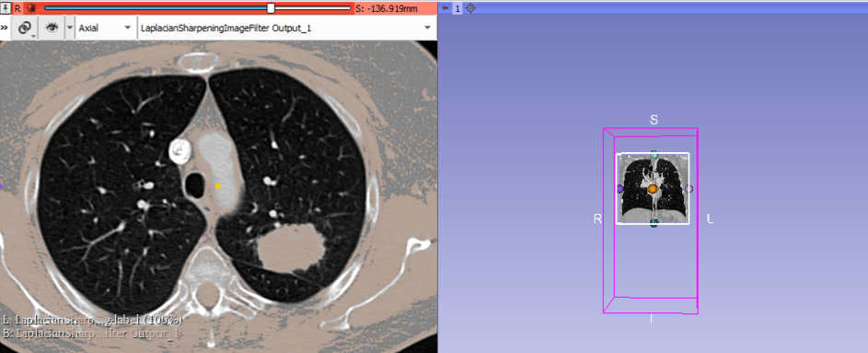Click the red slice view fit-to-window icon
Viewport: 868px width, 353px height.
pyautogui.click(x=32, y=7)
